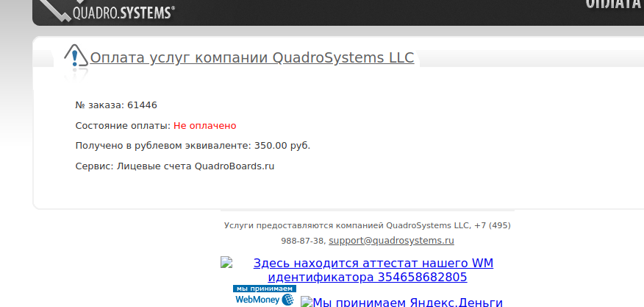Click the Quadro.Systems logo in header
The width and height of the screenshot is (644, 307).
109,10
